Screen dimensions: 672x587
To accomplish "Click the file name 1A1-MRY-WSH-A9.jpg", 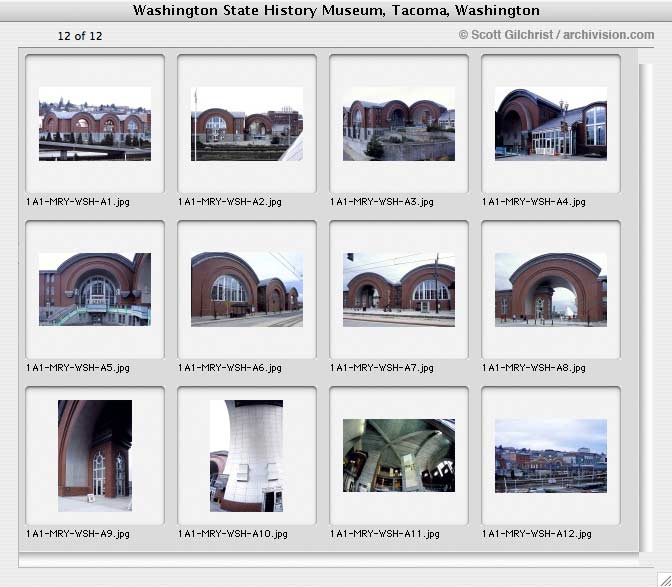I will pyautogui.click(x=78, y=534).
